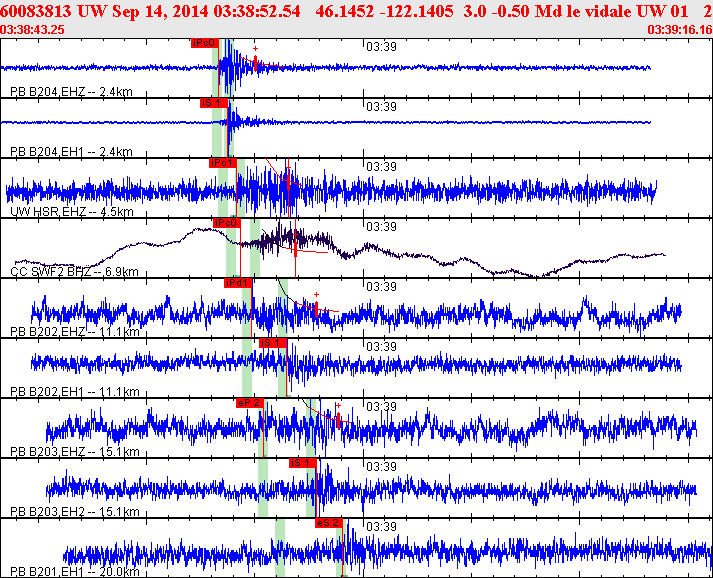Screen dimensions: 713x578
Task: Click the iPc1 pick flag on HSR trace
Action: pyautogui.click(x=222, y=163)
